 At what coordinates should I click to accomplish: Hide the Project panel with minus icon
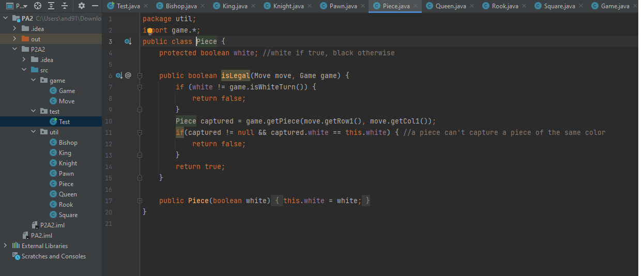[x=95, y=6]
